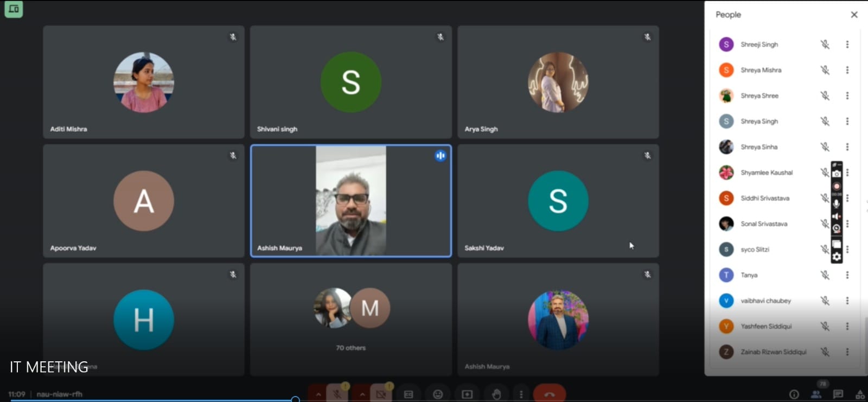Open the meeting details info icon
Viewport: 868px width, 402px height.
[794, 394]
